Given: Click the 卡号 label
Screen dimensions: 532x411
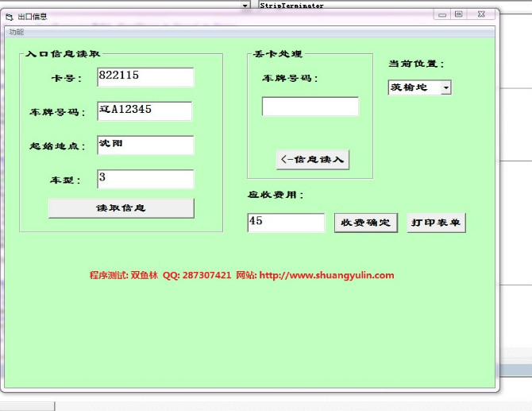Looking at the screenshot, I should [x=67, y=79].
